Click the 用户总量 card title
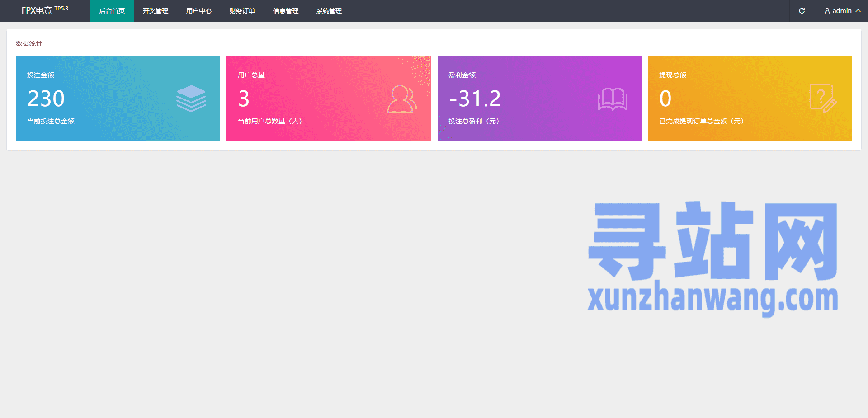868x418 pixels. pyautogui.click(x=251, y=75)
